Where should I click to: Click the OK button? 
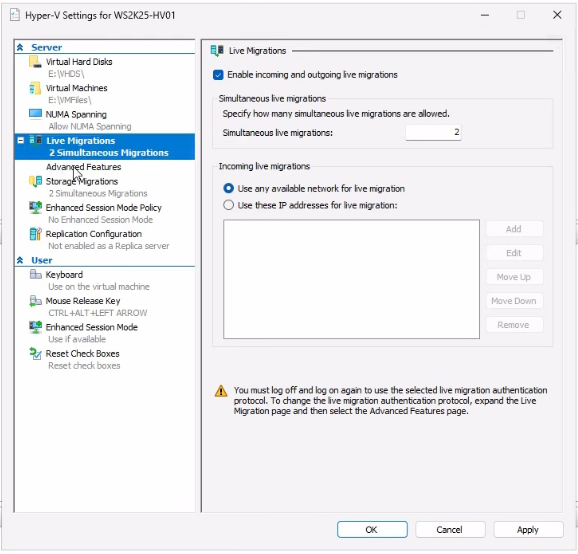tap(372, 529)
